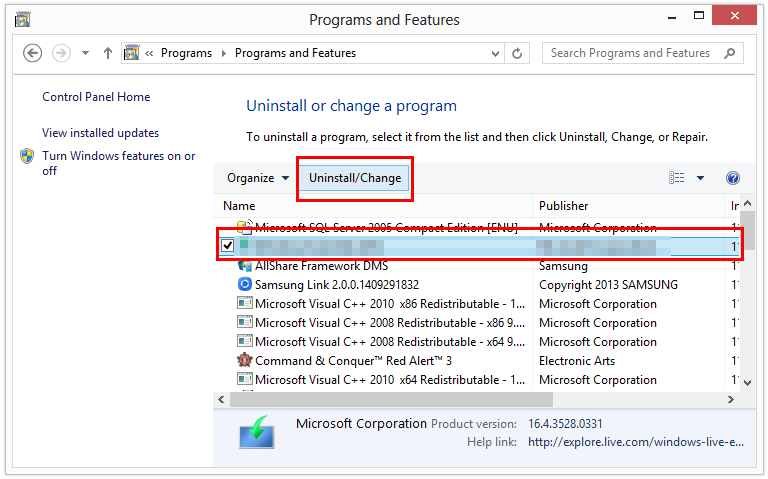Select Samsung Link 2.0.0.1409291832 entry
Image resolution: width=768 pixels, height=479 pixels.
(x=337, y=285)
